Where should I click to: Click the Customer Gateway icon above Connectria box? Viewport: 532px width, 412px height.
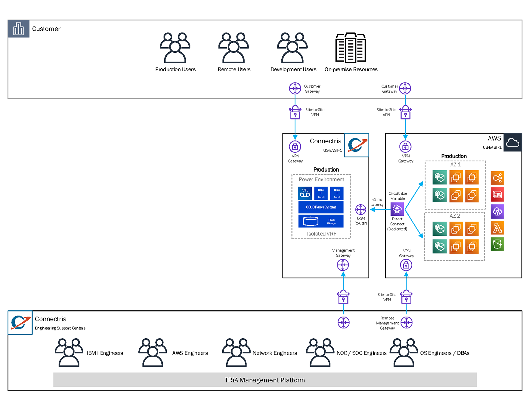click(x=295, y=88)
